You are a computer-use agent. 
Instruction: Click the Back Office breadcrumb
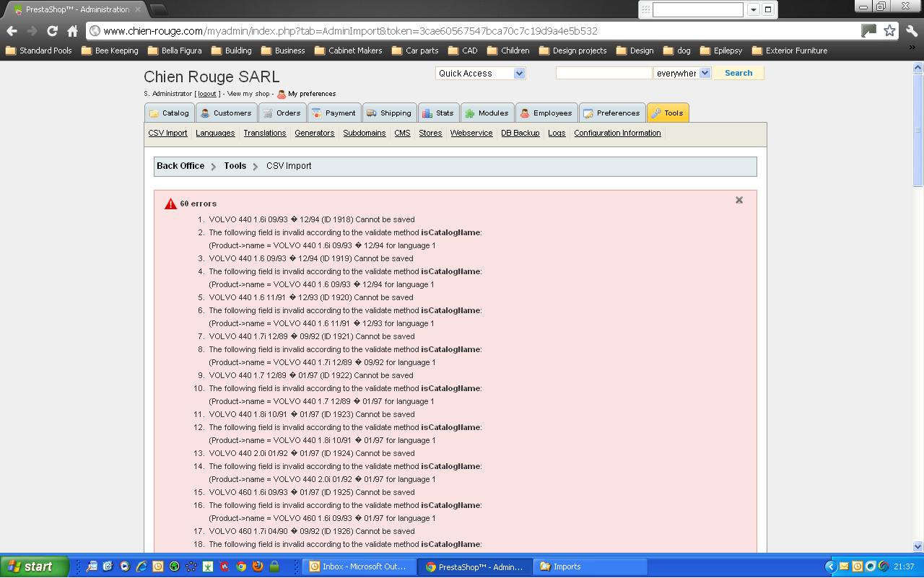[180, 166]
